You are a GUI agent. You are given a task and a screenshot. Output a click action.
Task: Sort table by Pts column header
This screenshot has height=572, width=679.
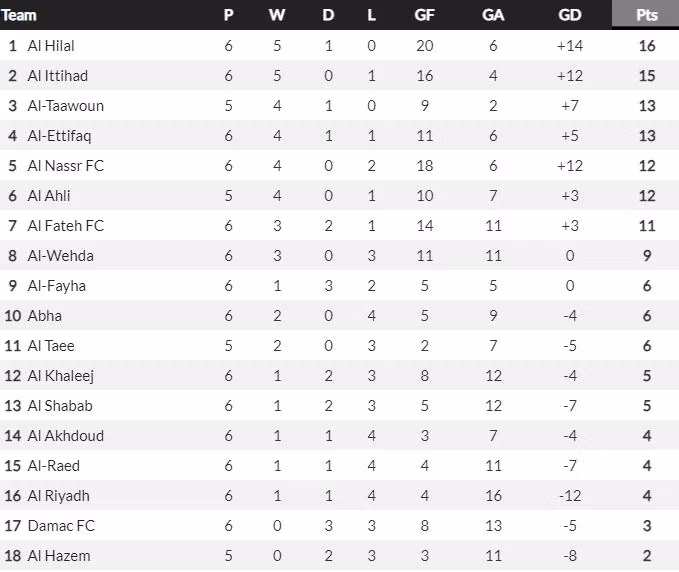(647, 15)
